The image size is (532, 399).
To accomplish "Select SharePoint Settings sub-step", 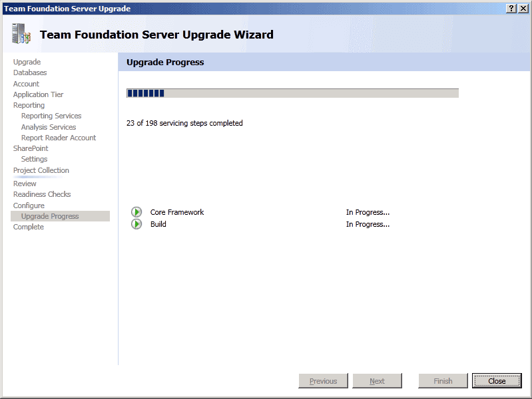I will coord(34,159).
